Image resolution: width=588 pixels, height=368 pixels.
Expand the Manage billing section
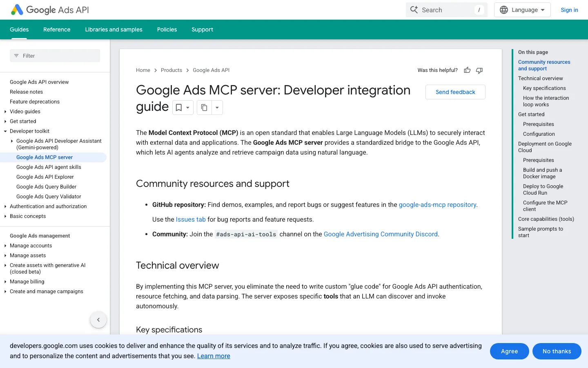(x=5, y=282)
